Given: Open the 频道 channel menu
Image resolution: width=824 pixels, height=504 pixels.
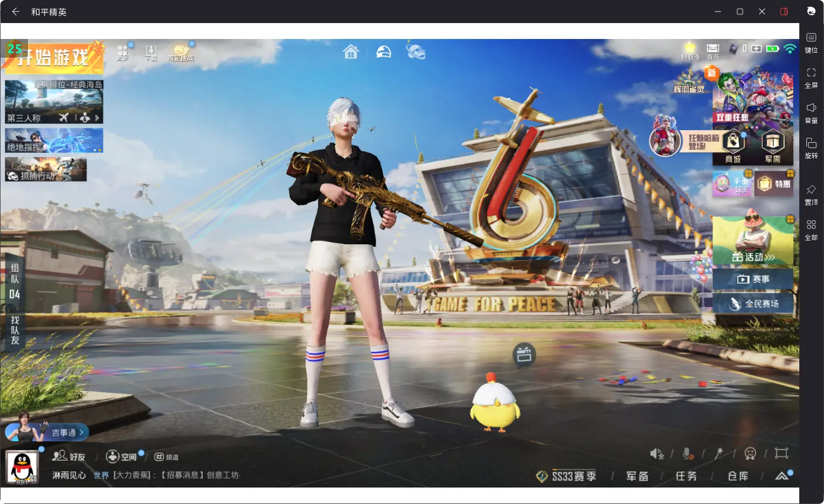Looking at the screenshot, I should coord(166,457).
